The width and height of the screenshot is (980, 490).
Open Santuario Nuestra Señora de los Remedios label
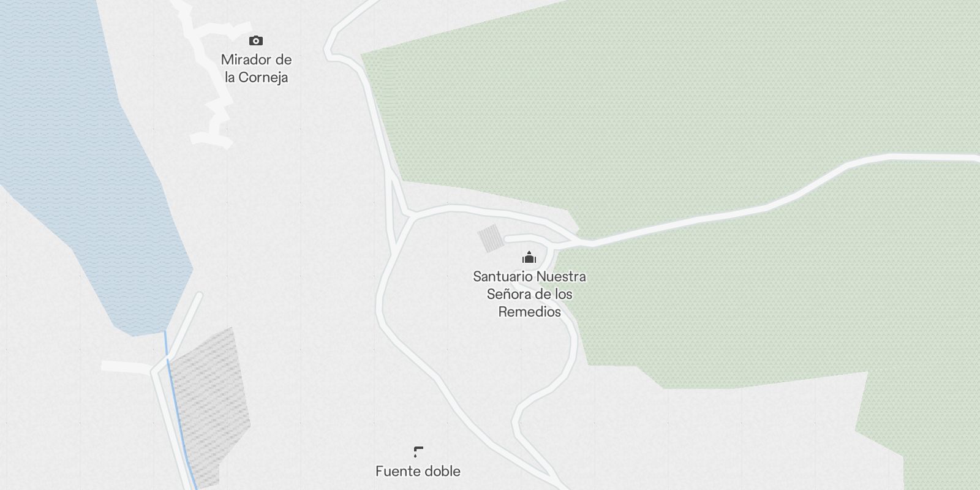pos(529,294)
